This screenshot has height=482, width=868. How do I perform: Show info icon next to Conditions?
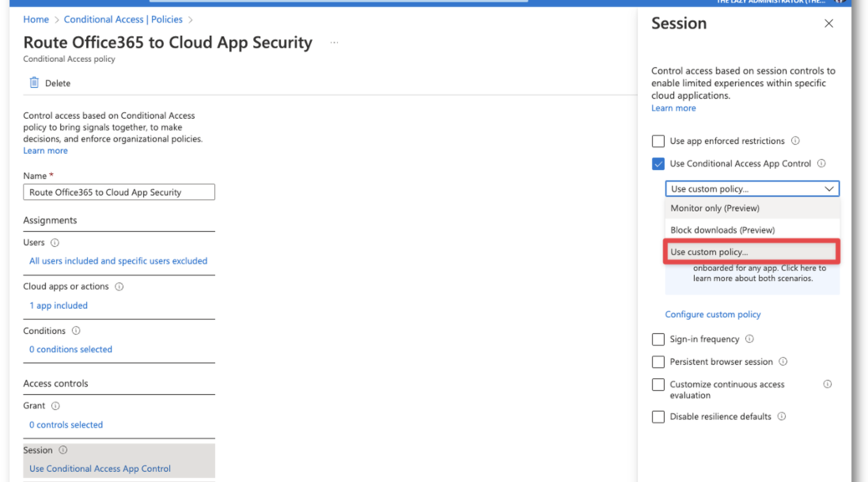tap(76, 331)
